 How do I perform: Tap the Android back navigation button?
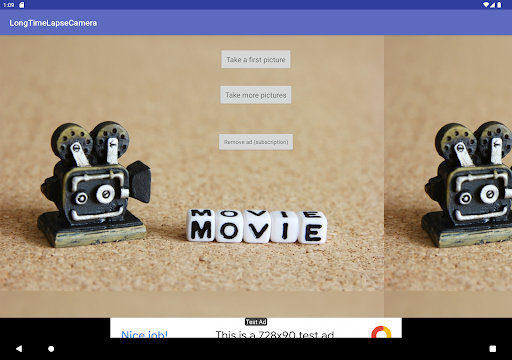(19, 349)
